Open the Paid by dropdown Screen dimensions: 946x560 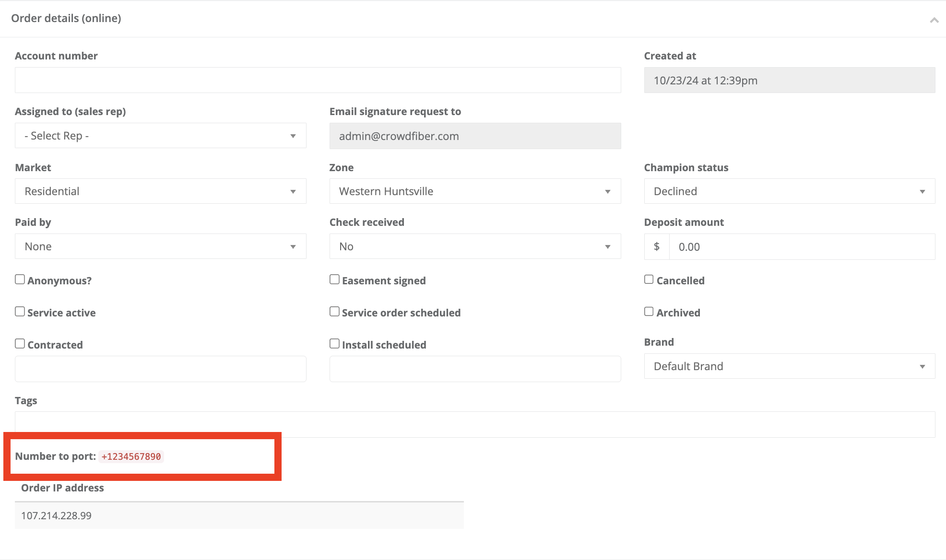coord(160,246)
